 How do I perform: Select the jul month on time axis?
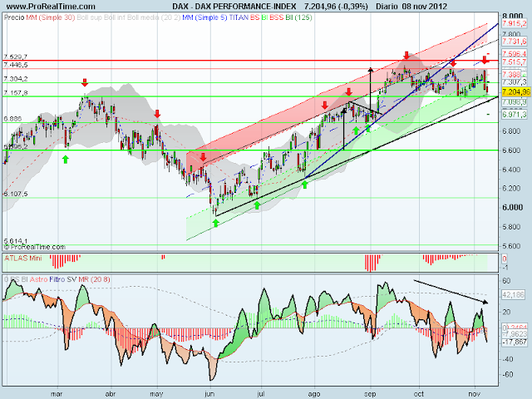[260, 393]
